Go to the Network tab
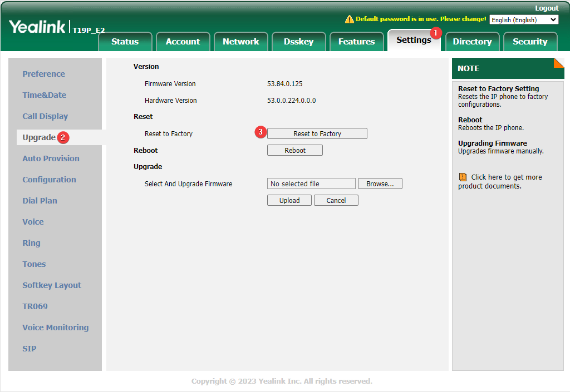The width and height of the screenshot is (570, 392). coord(240,42)
